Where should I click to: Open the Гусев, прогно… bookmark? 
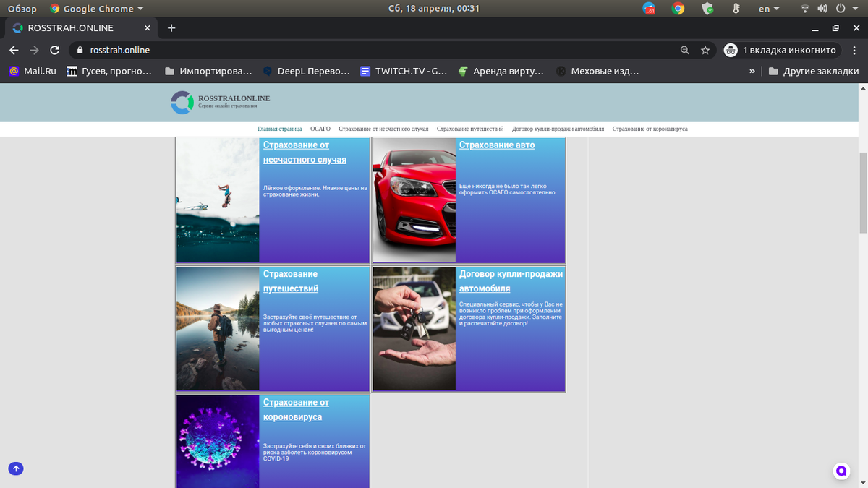coord(109,72)
